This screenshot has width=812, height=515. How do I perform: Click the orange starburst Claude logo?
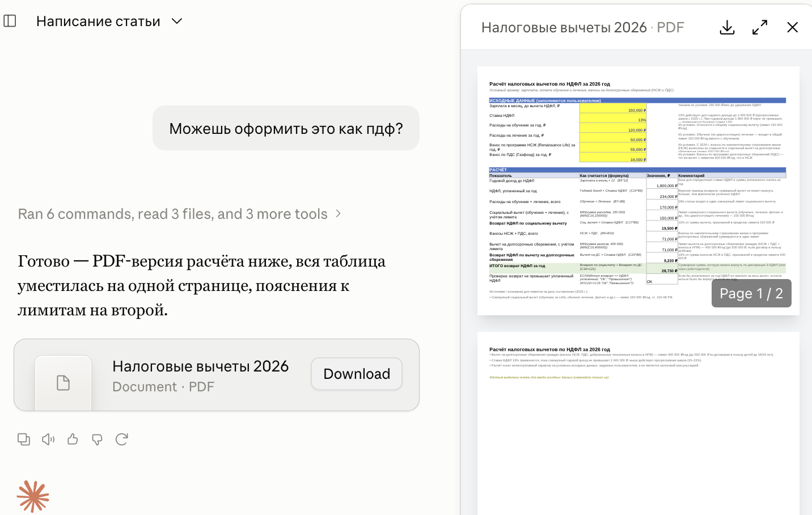click(x=33, y=496)
